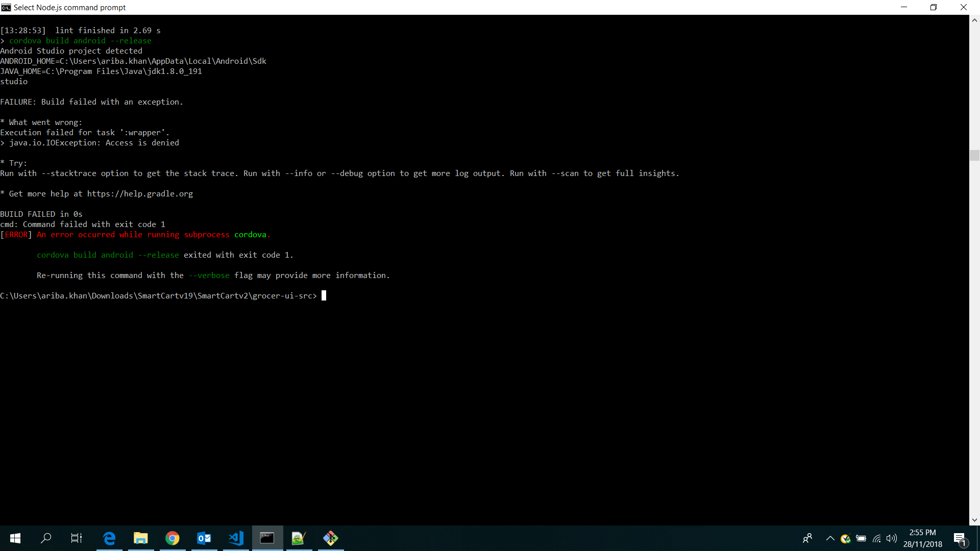Click the Chrome-colored system tray icon
This screenshot has width=980, height=551.
846,538
